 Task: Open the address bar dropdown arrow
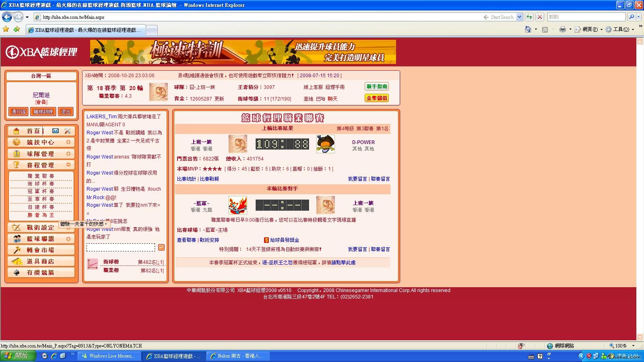pyautogui.click(x=519, y=17)
